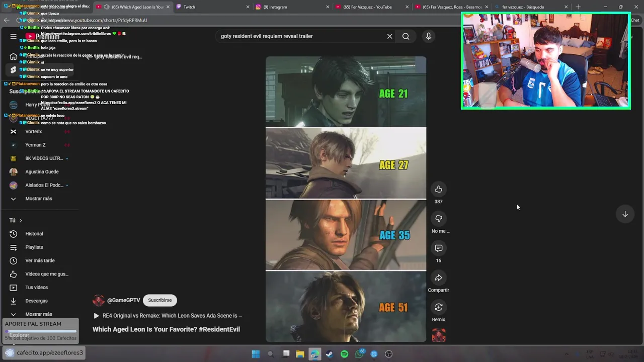Open the YouTube hamburger guide menu
The width and height of the screenshot is (644, 362).
click(14, 36)
